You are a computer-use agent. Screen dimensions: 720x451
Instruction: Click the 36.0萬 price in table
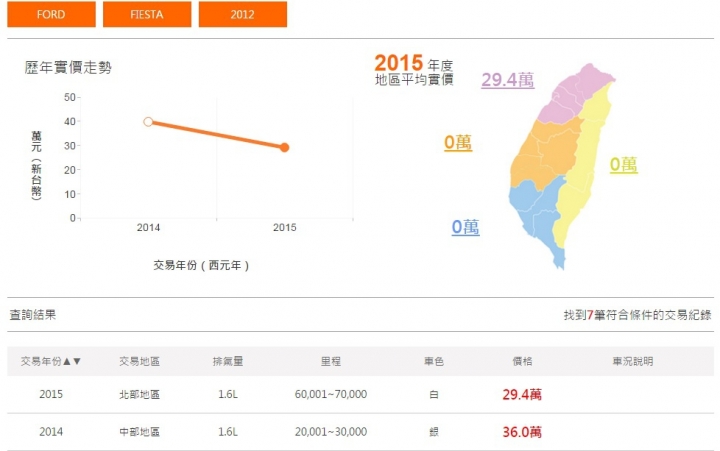(x=522, y=432)
